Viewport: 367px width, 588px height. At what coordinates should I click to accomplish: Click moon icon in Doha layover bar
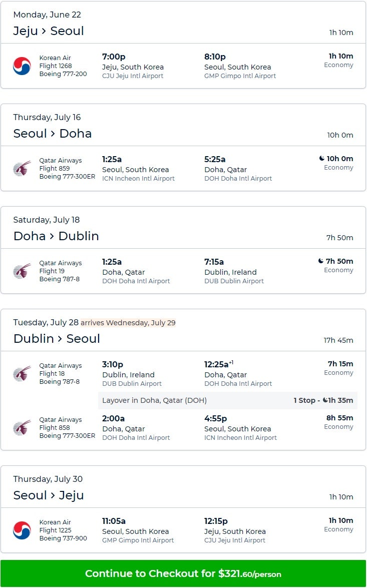[325, 400]
